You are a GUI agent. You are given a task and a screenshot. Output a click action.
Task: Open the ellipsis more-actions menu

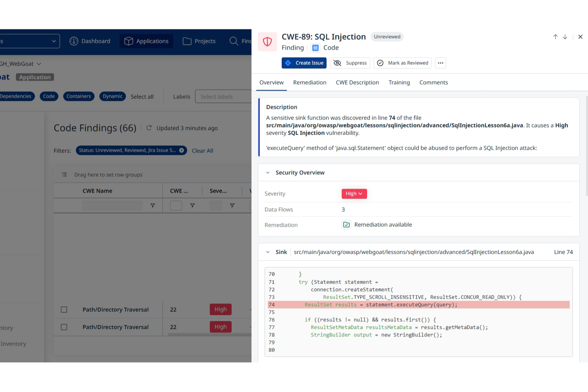coord(440,63)
